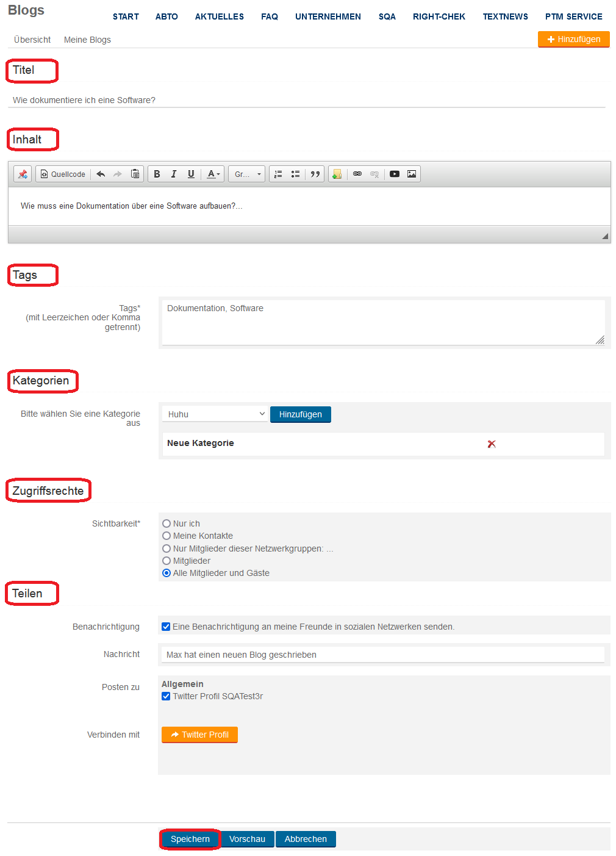
Task: Open the Huhu category dropdown
Action: 216,414
